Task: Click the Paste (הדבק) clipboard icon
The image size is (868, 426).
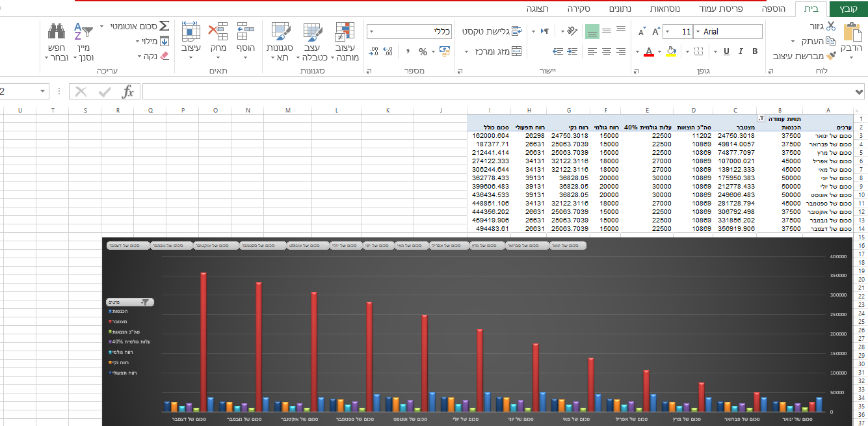Action: click(852, 31)
